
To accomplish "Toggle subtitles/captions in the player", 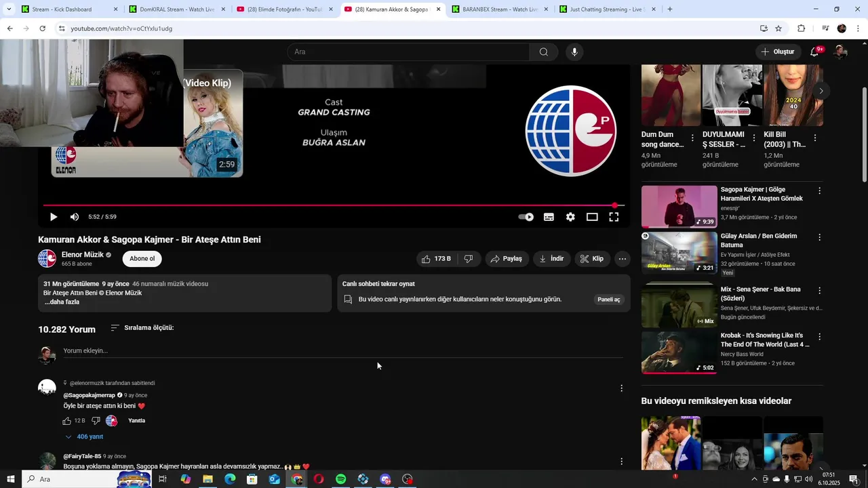I will coord(549,217).
